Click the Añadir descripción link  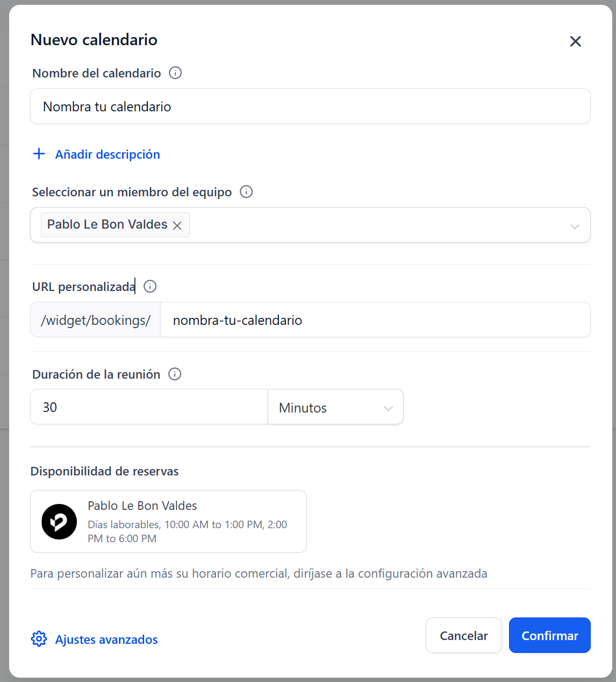click(x=108, y=154)
